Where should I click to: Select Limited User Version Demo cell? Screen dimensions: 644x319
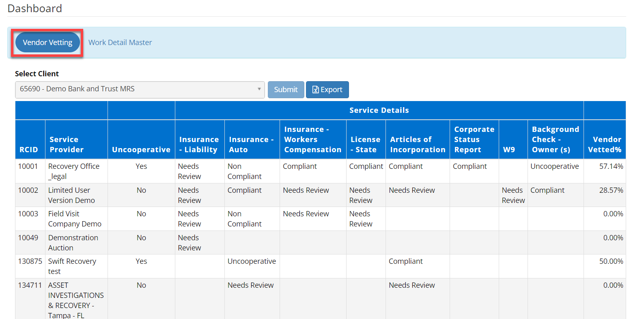point(76,195)
